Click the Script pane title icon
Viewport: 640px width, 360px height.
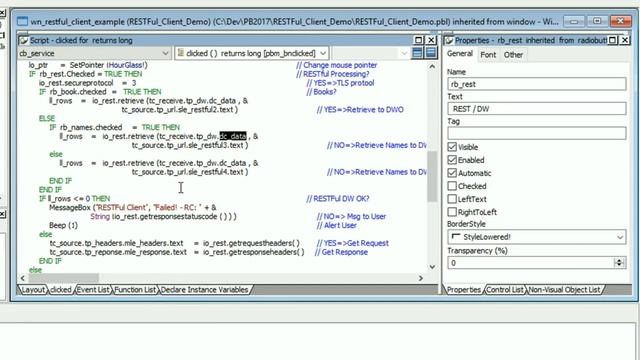click(24, 40)
